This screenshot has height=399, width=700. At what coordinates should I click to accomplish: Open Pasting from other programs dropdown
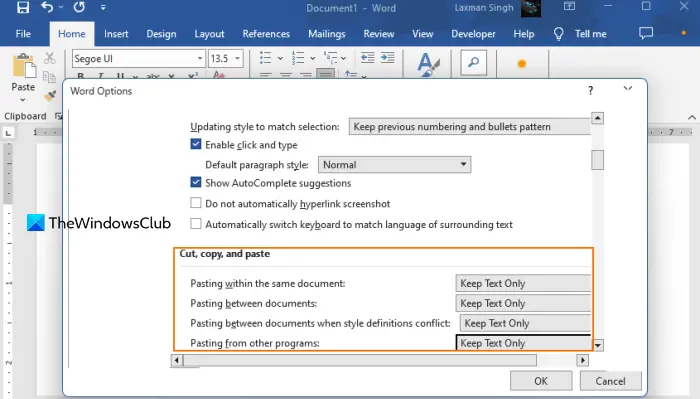pyautogui.click(x=523, y=343)
